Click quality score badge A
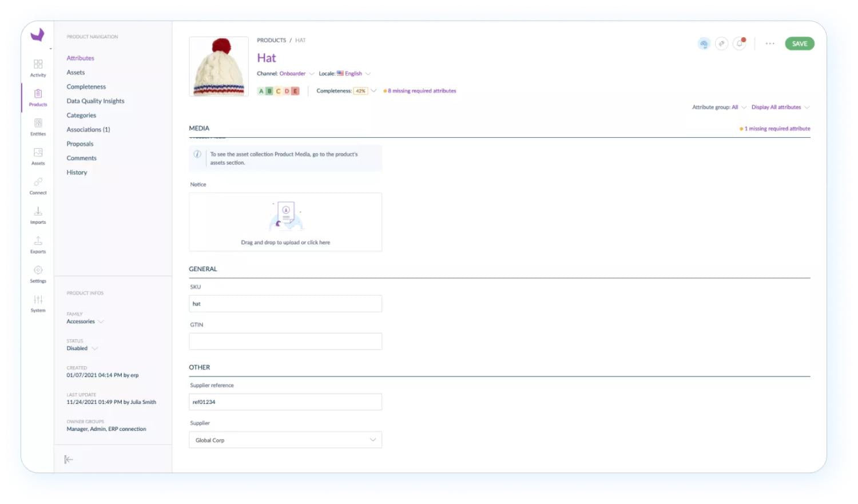This screenshot has width=858, height=504. tap(261, 91)
